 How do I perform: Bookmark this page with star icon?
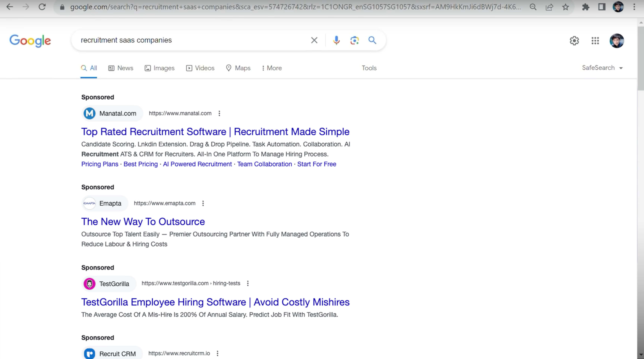coord(566,7)
